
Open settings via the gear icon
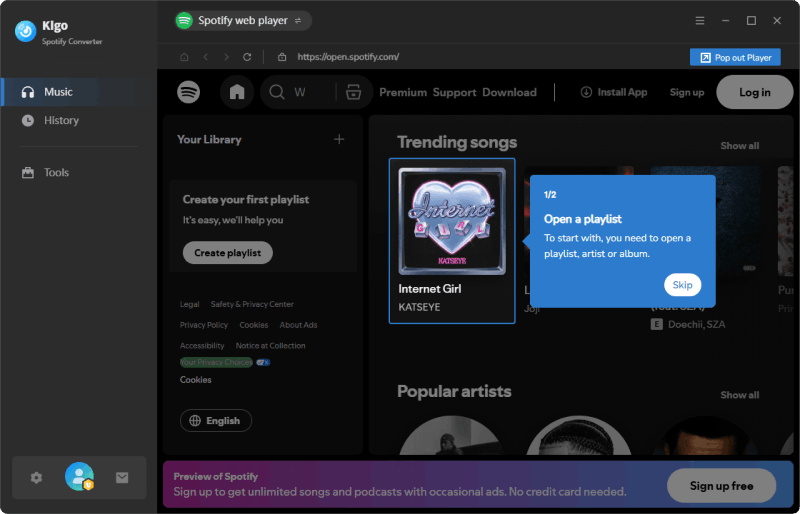(36, 478)
